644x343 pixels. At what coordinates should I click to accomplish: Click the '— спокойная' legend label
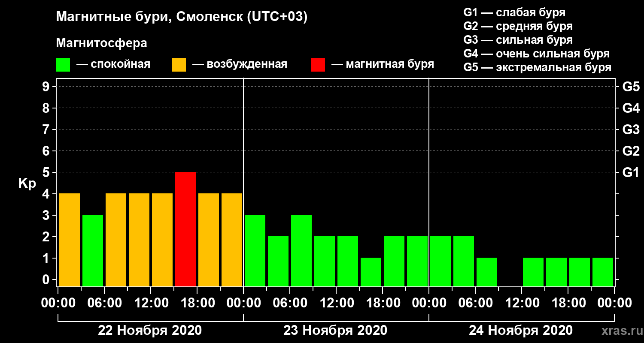coord(113,64)
